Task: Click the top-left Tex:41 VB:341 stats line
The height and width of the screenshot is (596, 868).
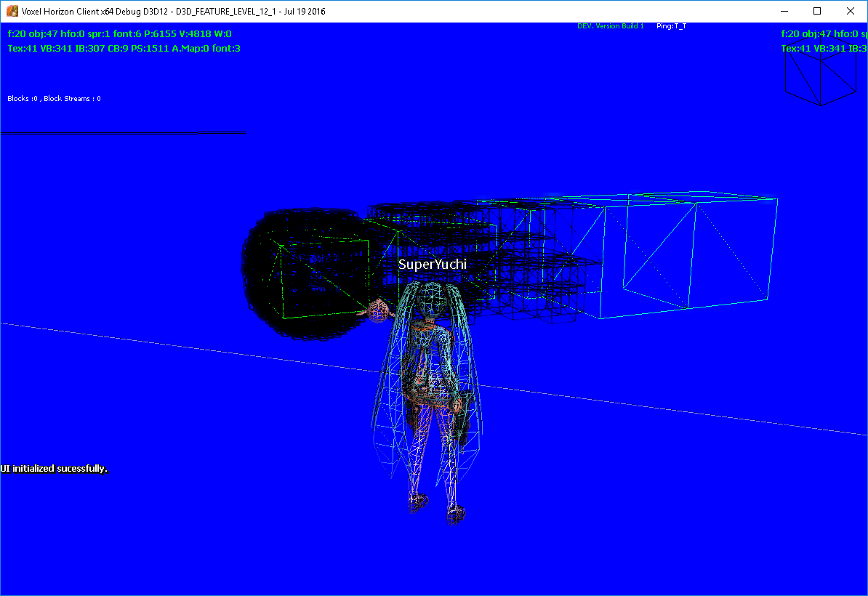Action: point(124,49)
